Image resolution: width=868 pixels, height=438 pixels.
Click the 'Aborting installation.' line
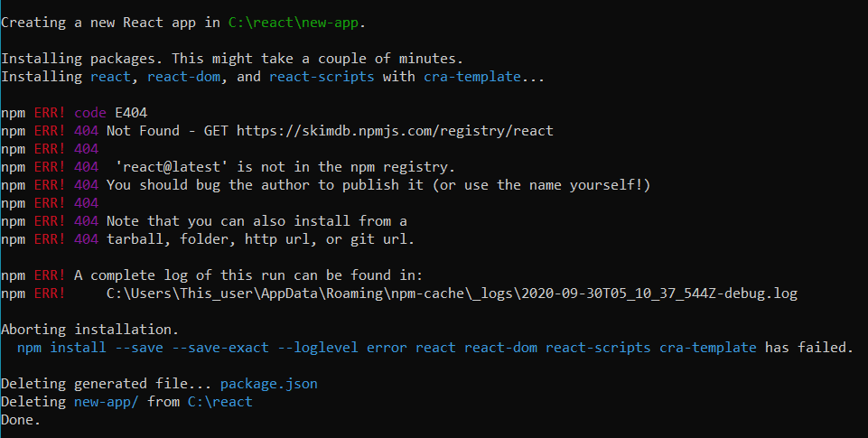[89, 330]
